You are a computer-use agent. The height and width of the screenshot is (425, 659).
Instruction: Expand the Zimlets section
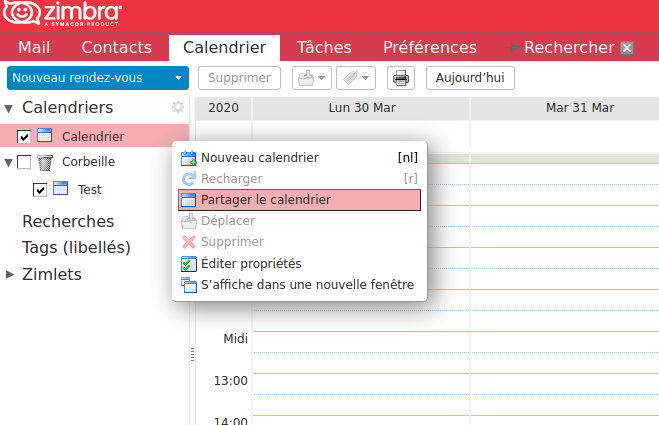10,275
